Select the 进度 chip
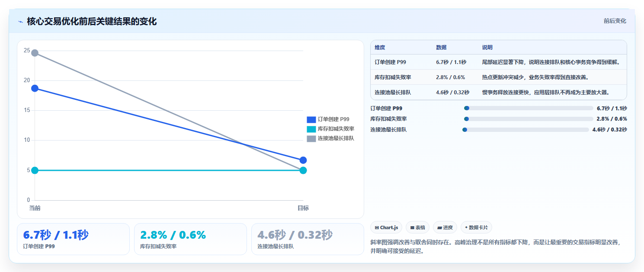The height and width of the screenshot is (272, 644). 445,227
